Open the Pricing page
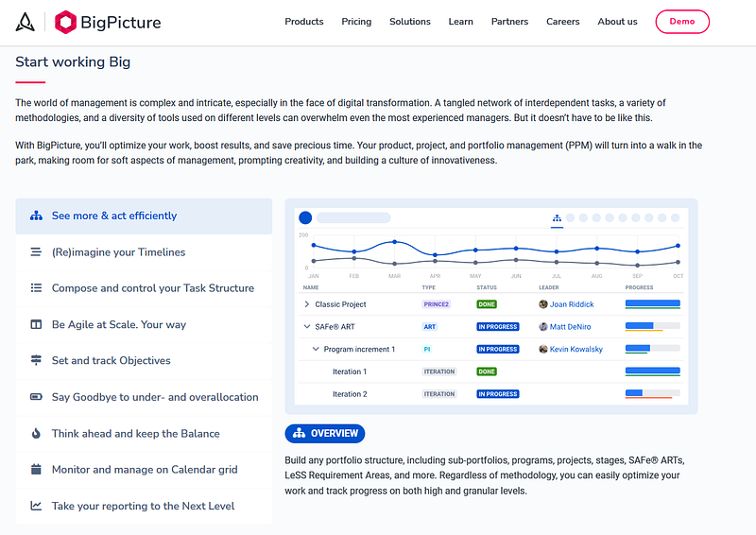Image resolution: width=756 pixels, height=535 pixels. [x=356, y=22]
